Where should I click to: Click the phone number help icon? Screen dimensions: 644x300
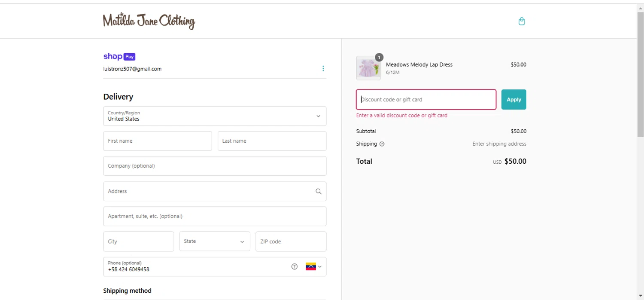(294, 266)
